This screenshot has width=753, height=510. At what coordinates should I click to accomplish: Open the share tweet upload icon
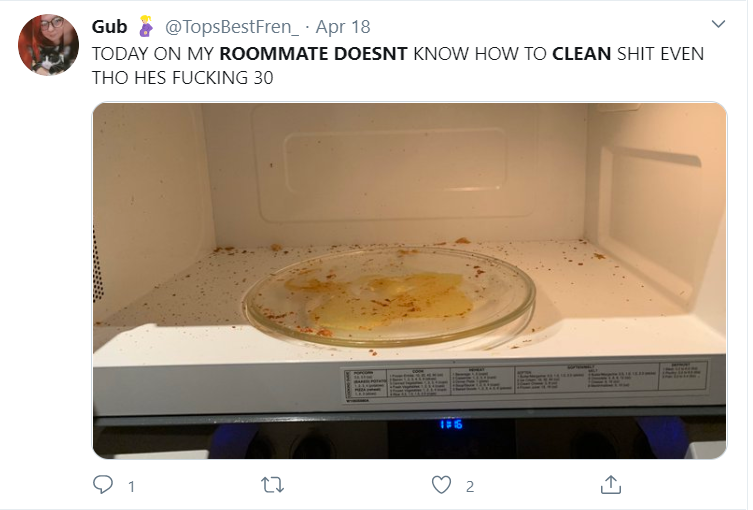tap(611, 485)
